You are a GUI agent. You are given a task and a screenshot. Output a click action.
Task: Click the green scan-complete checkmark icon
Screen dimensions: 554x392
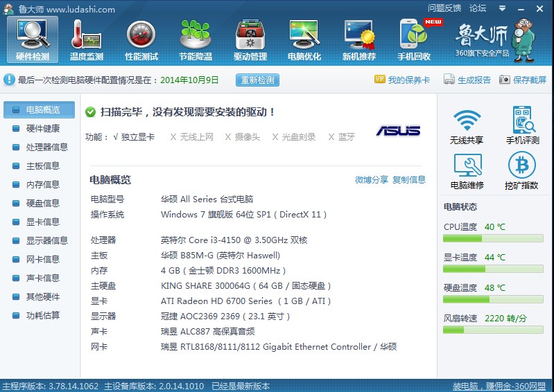click(90, 112)
